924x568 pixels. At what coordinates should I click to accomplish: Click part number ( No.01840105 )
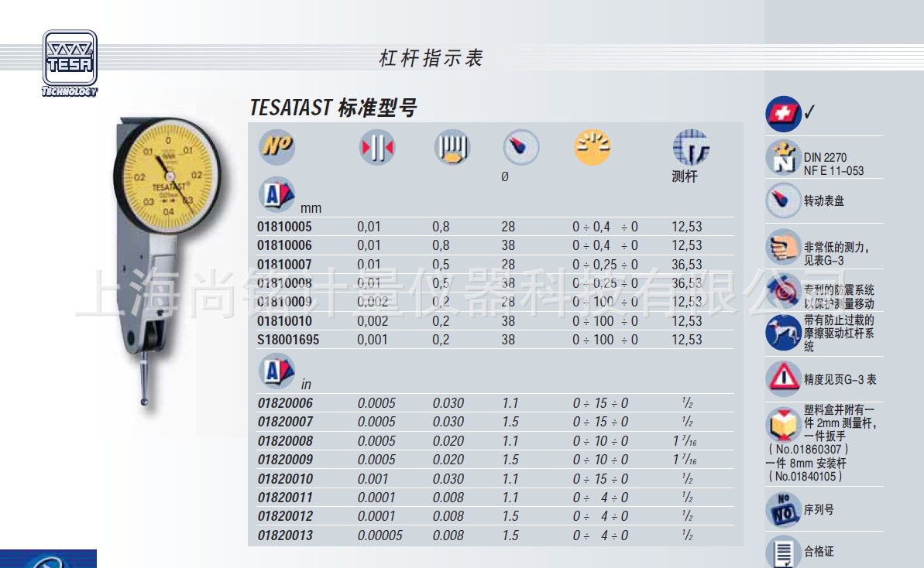point(805,476)
